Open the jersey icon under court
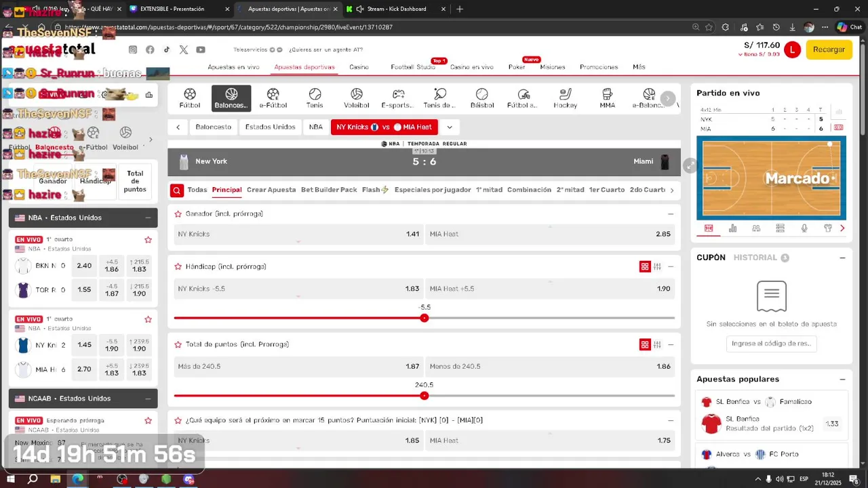The width and height of the screenshot is (868, 488). click(x=827, y=228)
